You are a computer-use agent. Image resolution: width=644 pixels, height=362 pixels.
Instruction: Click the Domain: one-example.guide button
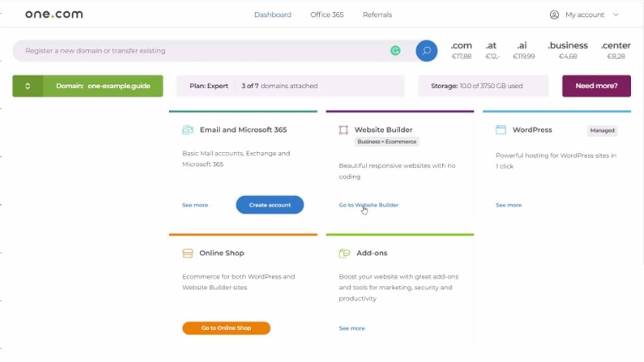[103, 86]
